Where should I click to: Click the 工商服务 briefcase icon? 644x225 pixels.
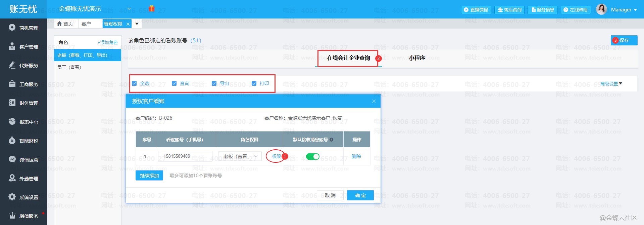[12, 84]
